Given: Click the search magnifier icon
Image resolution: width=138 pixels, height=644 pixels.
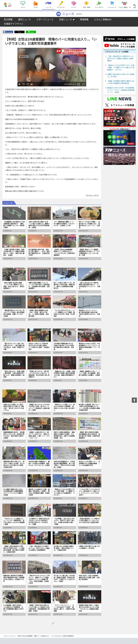Looking at the screenshot, I should (134, 5).
